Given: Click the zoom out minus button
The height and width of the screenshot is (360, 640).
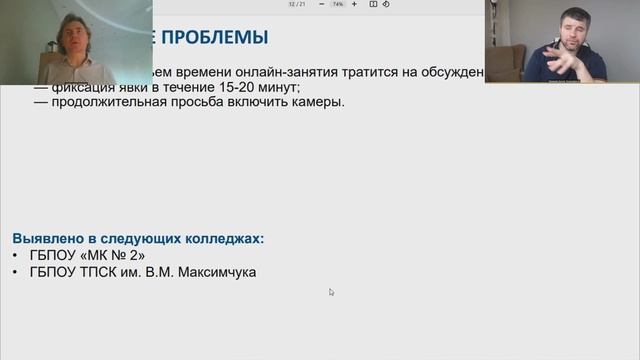Looking at the screenshot, I should pyautogui.click(x=322, y=4).
